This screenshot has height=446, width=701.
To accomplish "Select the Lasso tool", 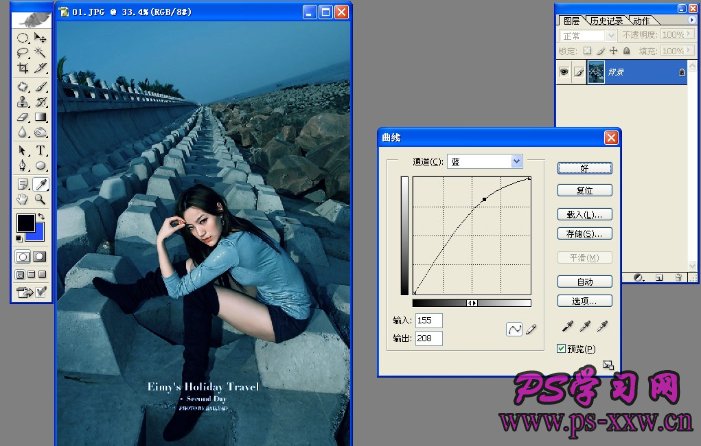I will click(x=23, y=53).
